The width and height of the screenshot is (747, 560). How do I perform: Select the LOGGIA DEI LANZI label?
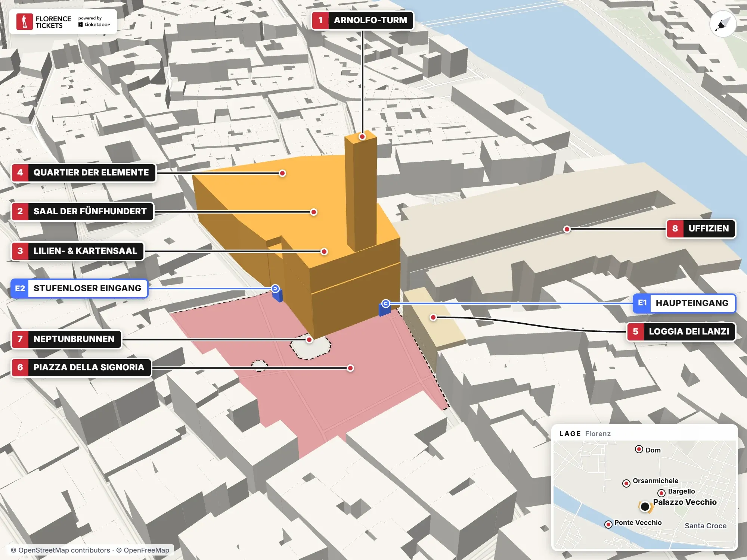tap(681, 332)
